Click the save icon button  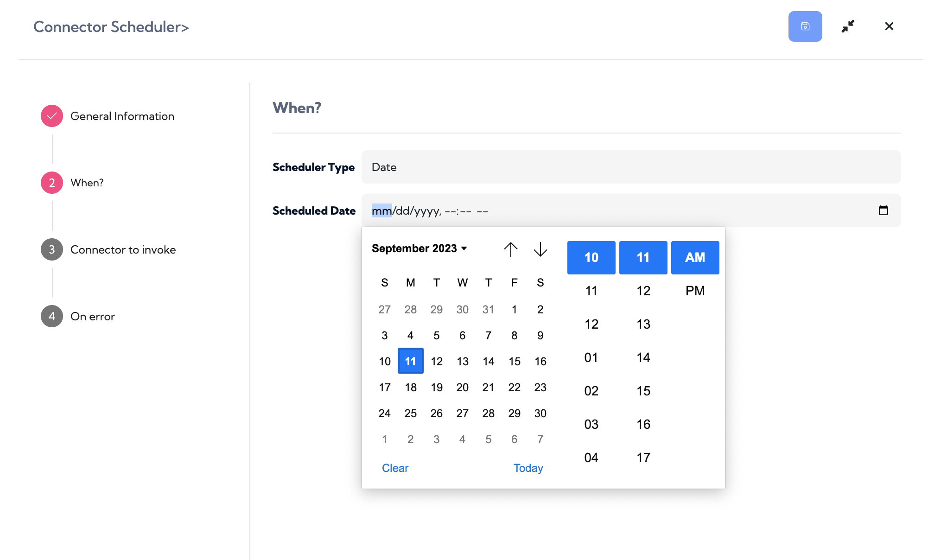click(x=805, y=26)
